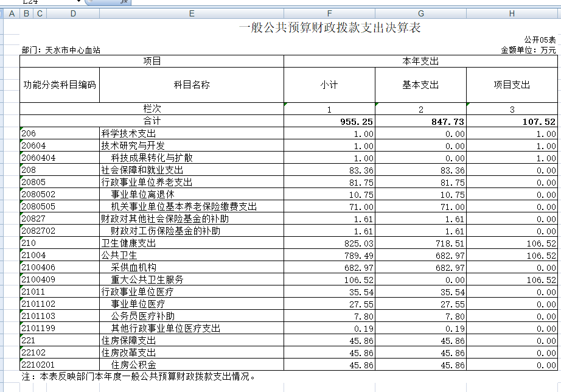Viewport: 561px width, 392px height.
Task: Select column F header
Action: pos(329,13)
